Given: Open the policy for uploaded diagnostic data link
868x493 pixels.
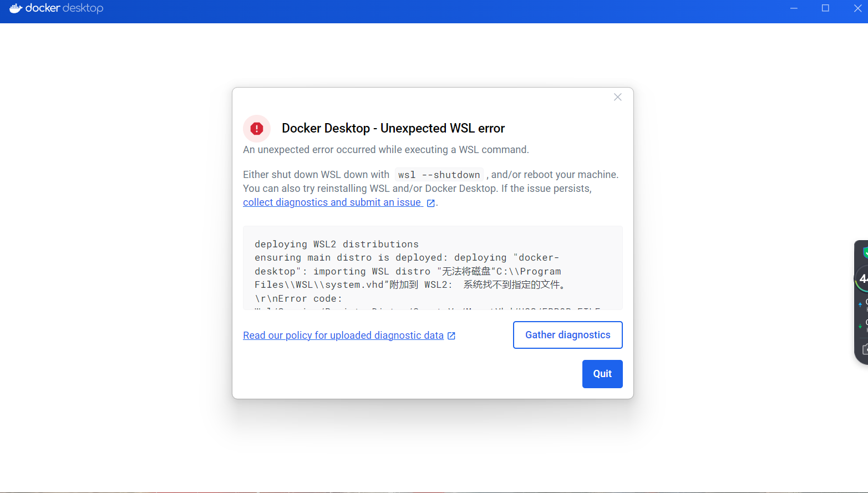Looking at the screenshot, I should click(x=343, y=336).
